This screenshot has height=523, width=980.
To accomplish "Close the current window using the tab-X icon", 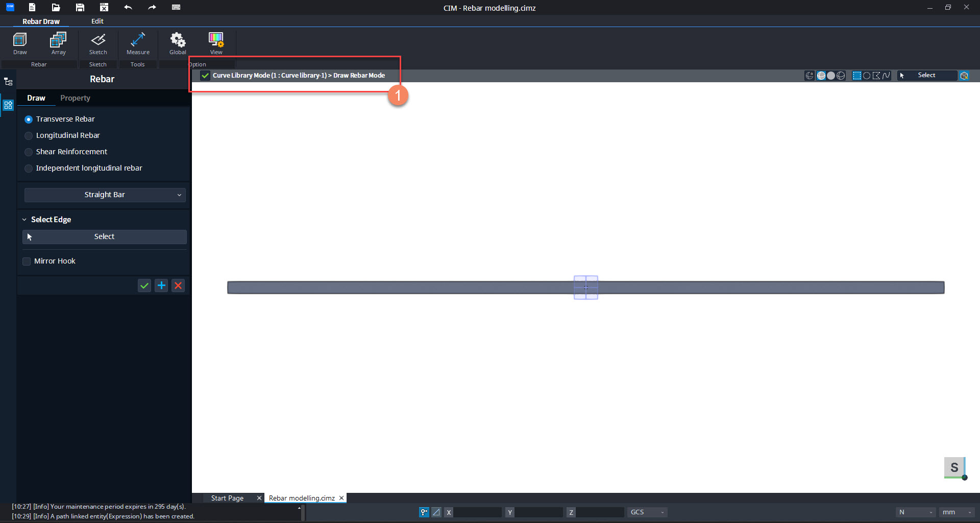I will pyautogui.click(x=104, y=7).
